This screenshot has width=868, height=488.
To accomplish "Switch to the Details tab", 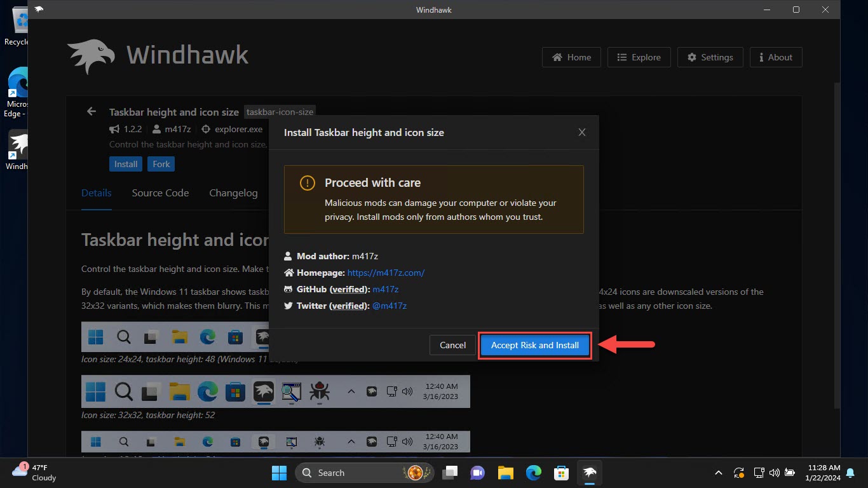I will pos(97,193).
